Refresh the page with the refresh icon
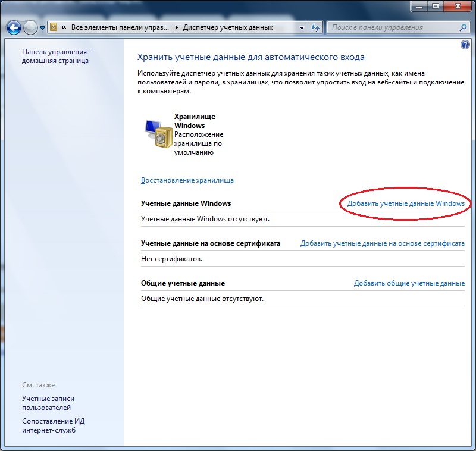This screenshot has height=451, width=476. click(315, 27)
